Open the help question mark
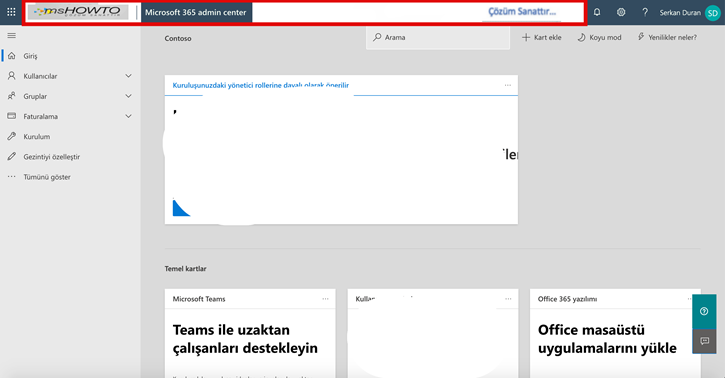Screen dimensions: 725x378 point(645,12)
